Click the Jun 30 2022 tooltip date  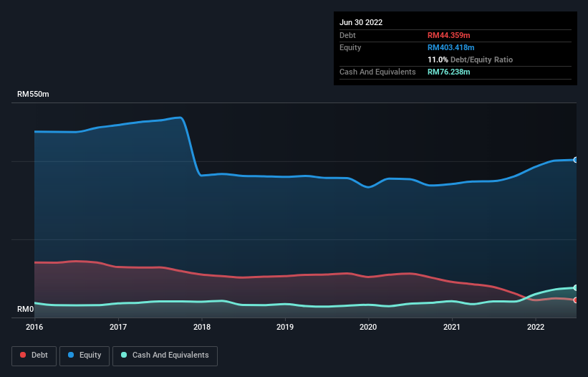point(361,22)
